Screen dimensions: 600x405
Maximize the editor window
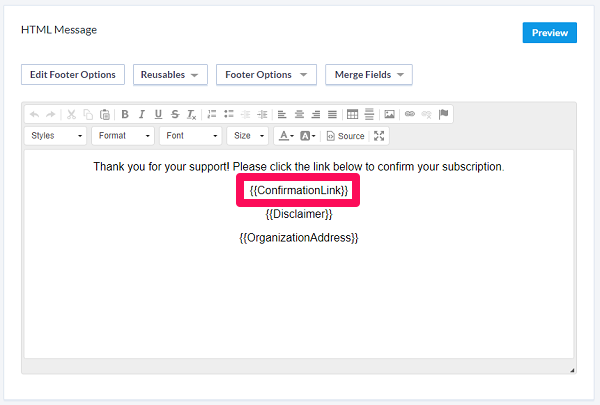click(379, 136)
